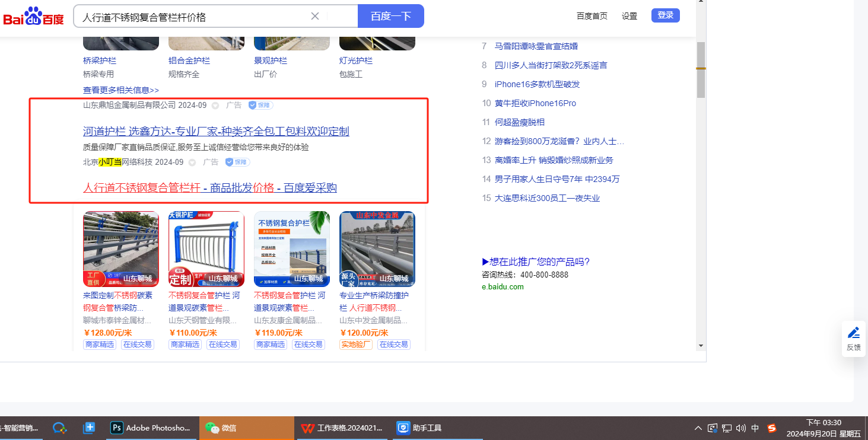Expand dropdown arrow next to 北京小叮当网络科技 2024-09
The image size is (868, 440).
pos(192,162)
